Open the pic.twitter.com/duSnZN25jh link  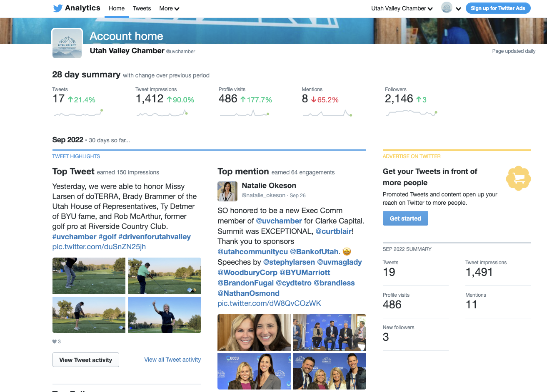[x=99, y=247]
